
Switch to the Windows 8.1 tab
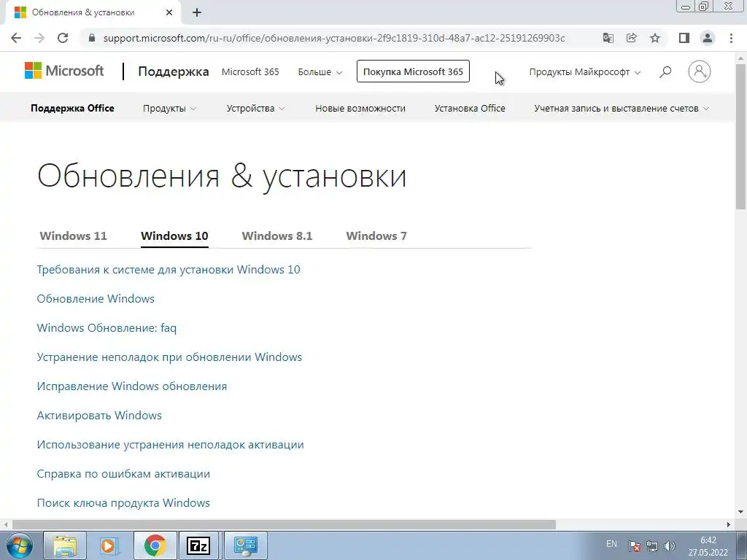(x=277, y=236)
